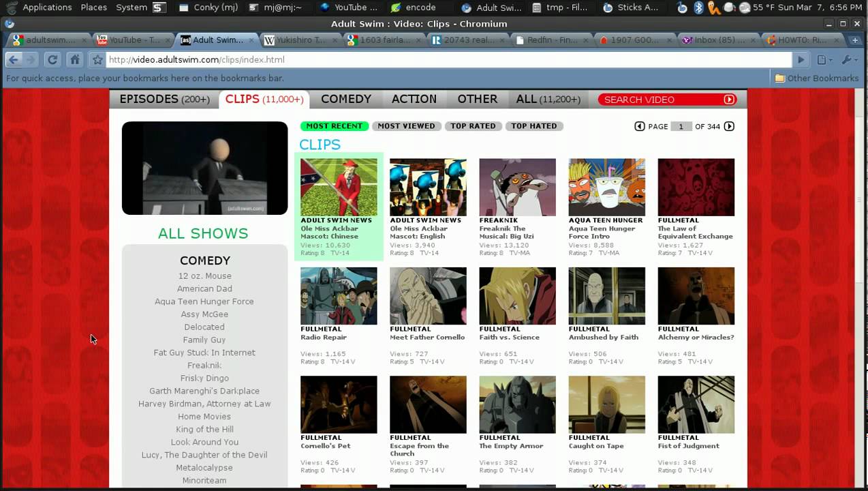Open the Meet Father Cornello thumbnail
The width and height of the screenshot is (868, 491).
(x=428, y=296)
